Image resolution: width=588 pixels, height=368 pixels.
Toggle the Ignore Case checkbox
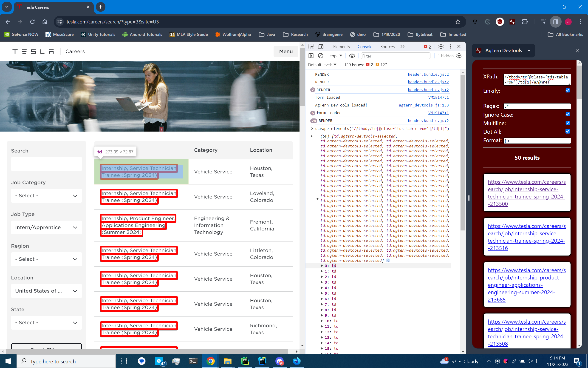pyautogui.click(x=568, y=114)
